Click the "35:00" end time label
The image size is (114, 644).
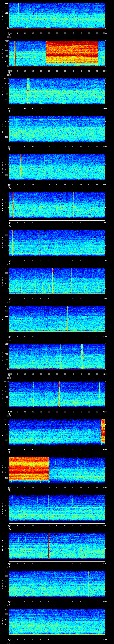tap(105, 147)
